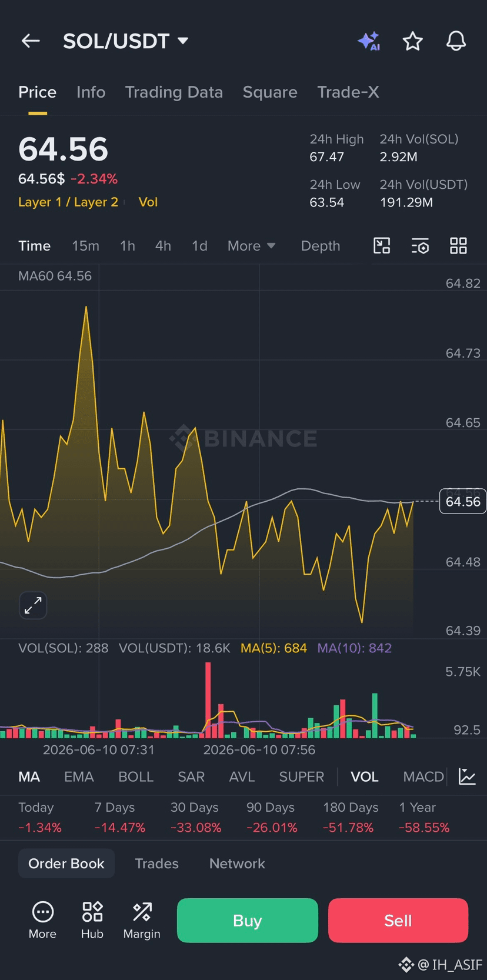This screenshot has width=487, height=980.
Task: Tap the Today -1.34% performance
Action: (40, 818)
